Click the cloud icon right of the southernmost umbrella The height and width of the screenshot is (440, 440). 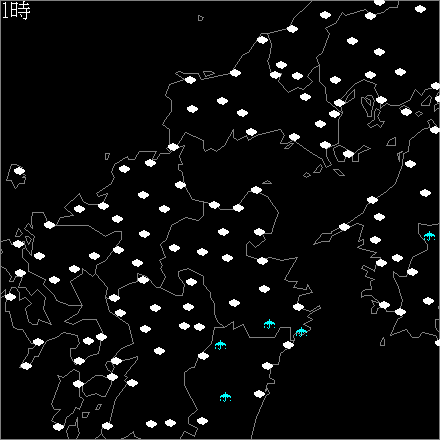point(259,394)
